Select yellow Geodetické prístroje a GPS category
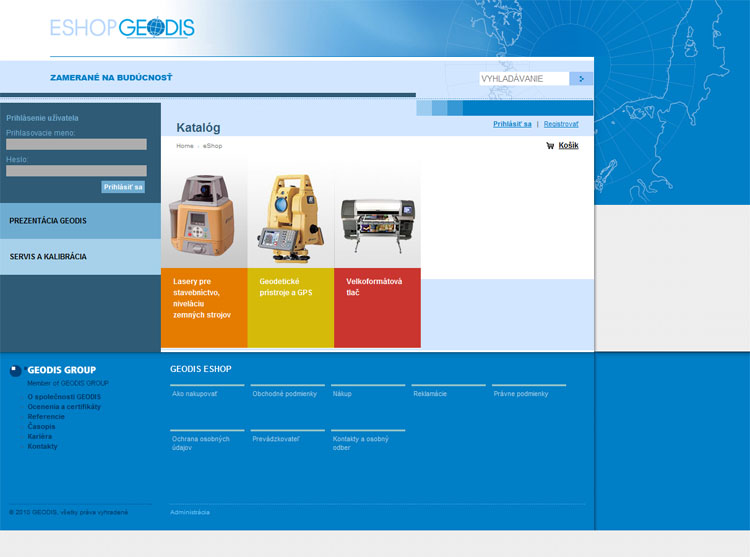The width and height of the screenshot is (750, 557). pyautogui.click(x=291, y=307)
